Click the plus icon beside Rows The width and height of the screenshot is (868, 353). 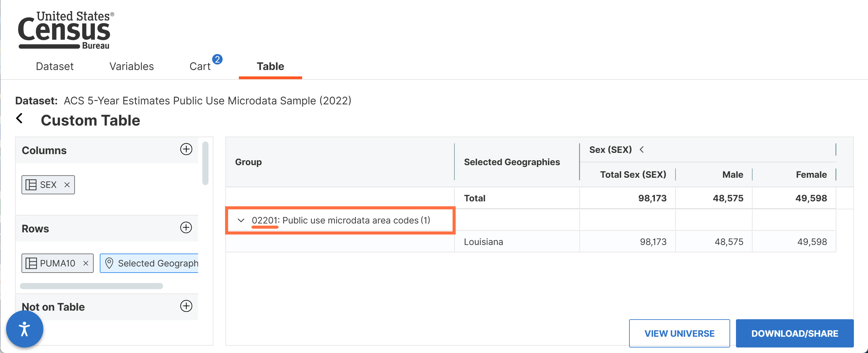[186, 228]
